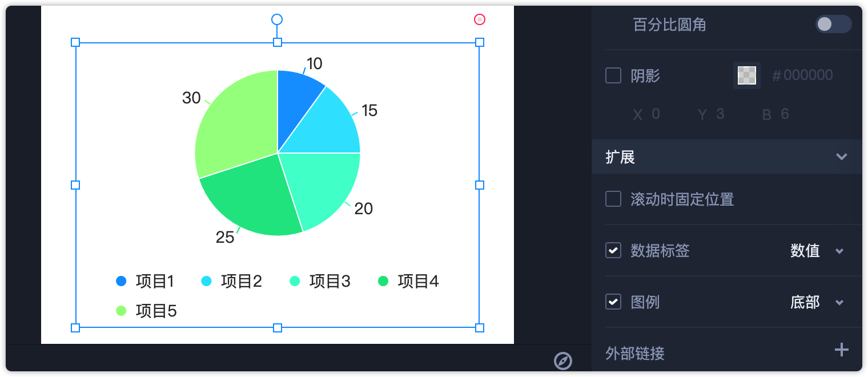Check the 滚动时固定位置 checkbox
Viewport: 868px width, 377px height.
(x=613, y=199)
